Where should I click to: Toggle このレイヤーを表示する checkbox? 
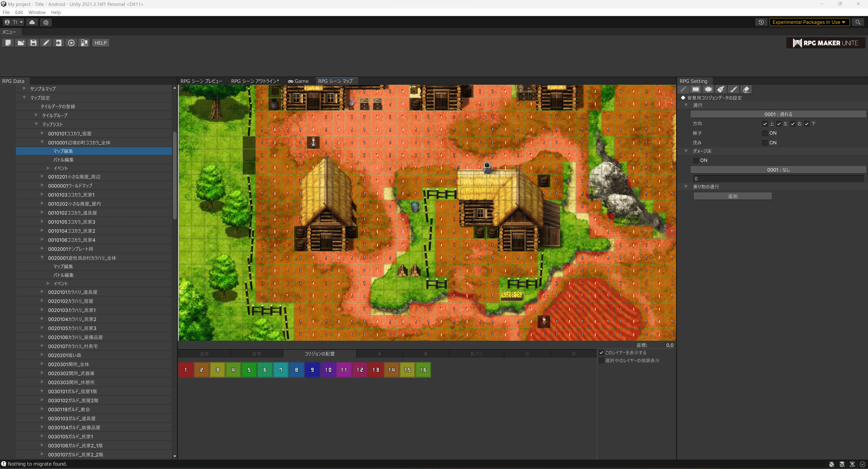point(601,352)
